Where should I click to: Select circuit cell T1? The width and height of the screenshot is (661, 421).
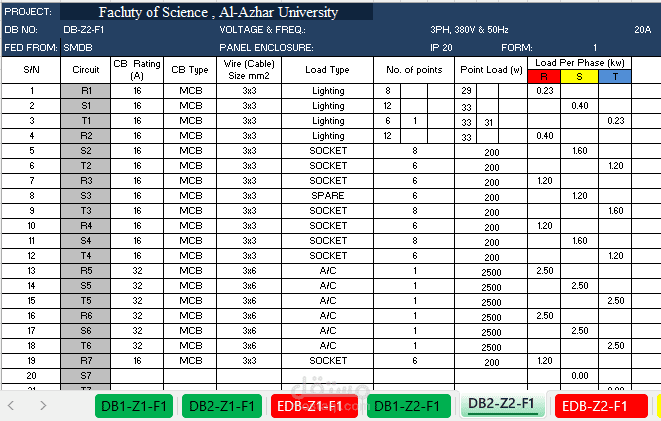pyautogui.click(x=86, y=121)
